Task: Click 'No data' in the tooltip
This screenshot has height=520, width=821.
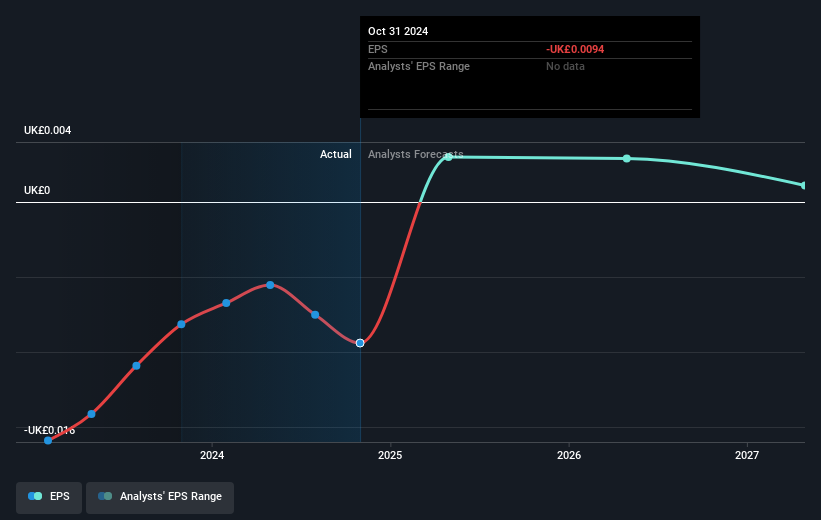Action: coord(565,67)
